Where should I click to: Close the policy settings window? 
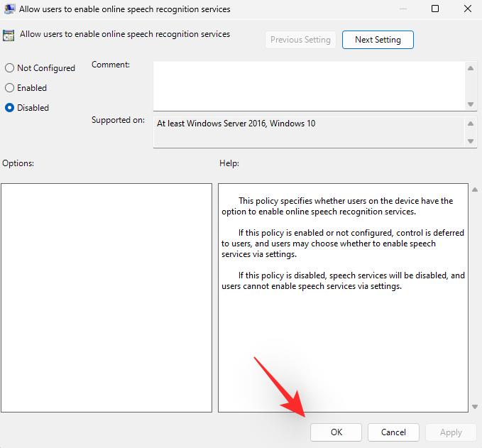click(x=468, y=9)
